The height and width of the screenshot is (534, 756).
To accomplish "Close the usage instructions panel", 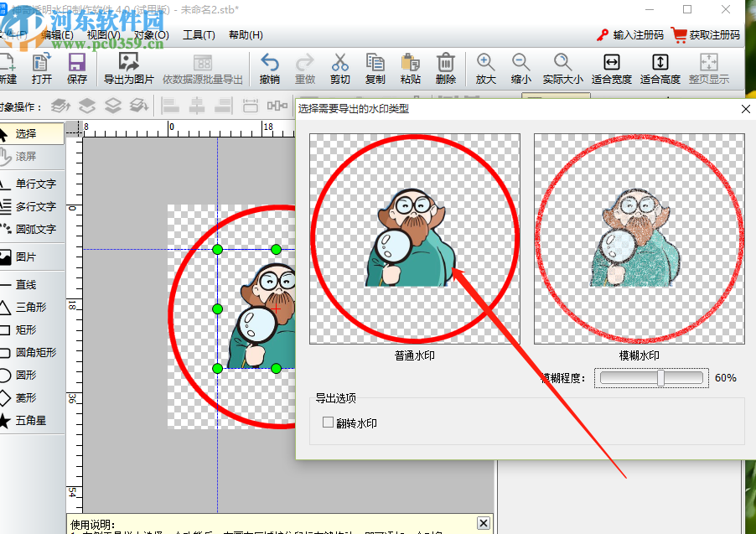I will tap(483, 523).
